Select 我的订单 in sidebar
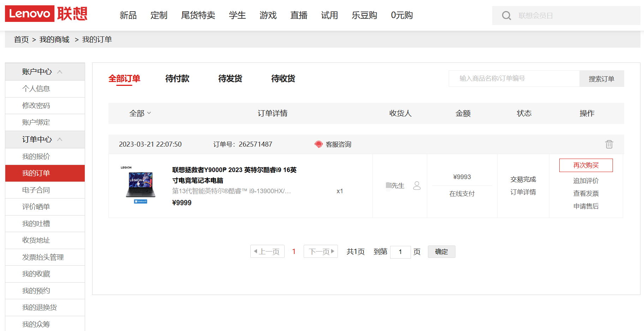Viewport: 644px width, 331px height. tap(45, 173)
